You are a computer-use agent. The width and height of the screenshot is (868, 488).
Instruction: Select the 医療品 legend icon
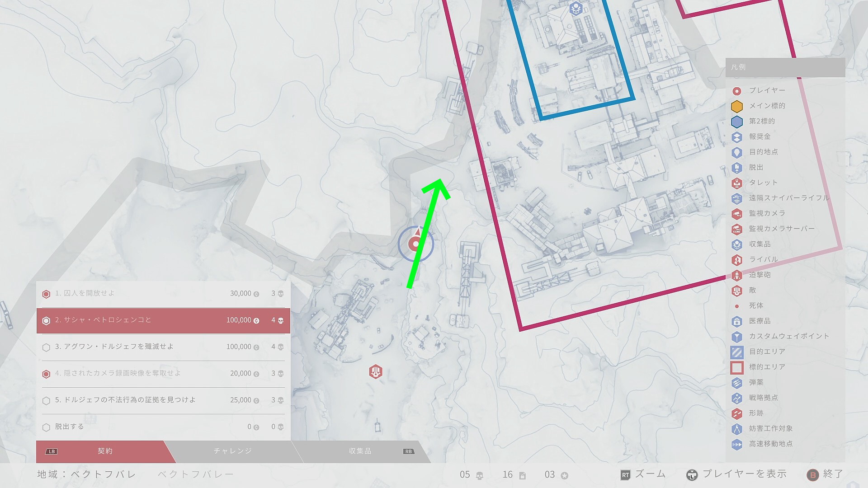pyautogui.click(x=737, y=321)
